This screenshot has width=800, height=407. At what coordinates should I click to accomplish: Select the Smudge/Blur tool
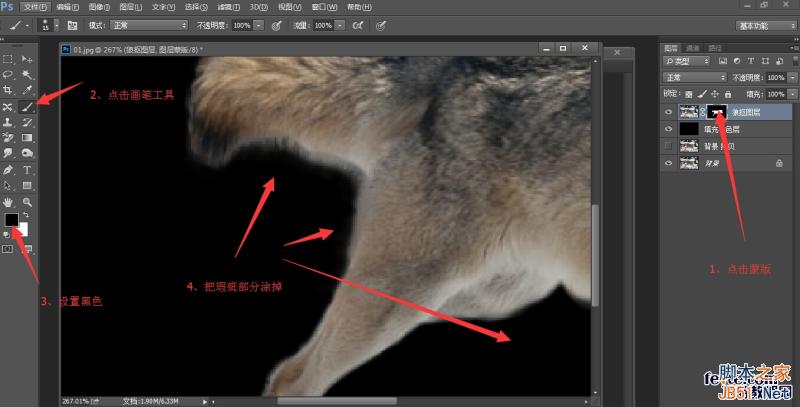8,153
